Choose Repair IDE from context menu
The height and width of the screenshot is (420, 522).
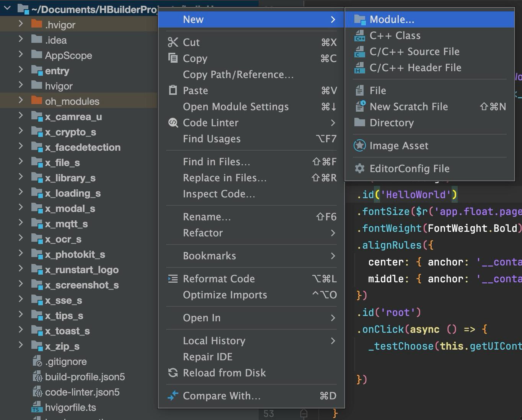(207, 357)
